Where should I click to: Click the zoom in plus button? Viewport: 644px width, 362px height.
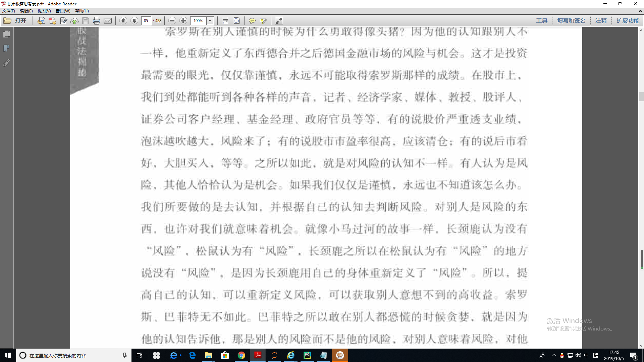click(183, 21)
